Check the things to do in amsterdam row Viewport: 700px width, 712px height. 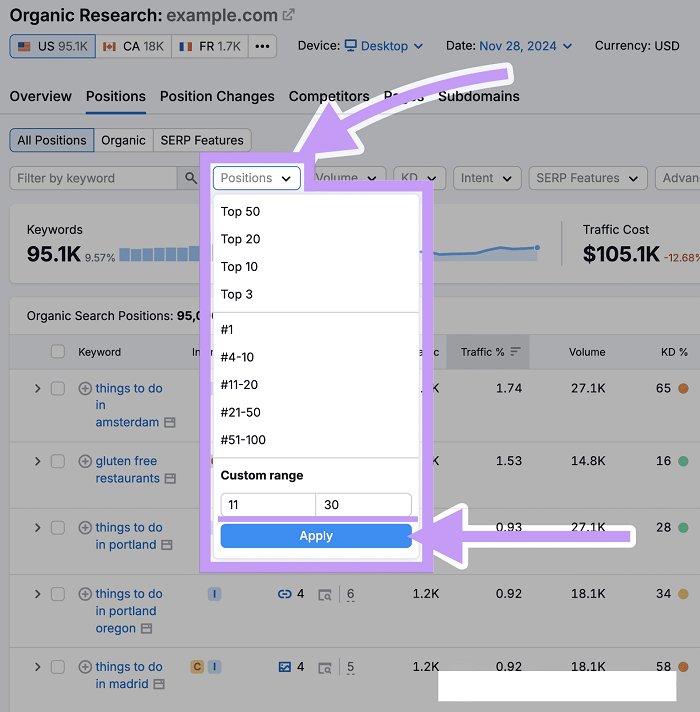pyautogui.click(x=58, y=388)
